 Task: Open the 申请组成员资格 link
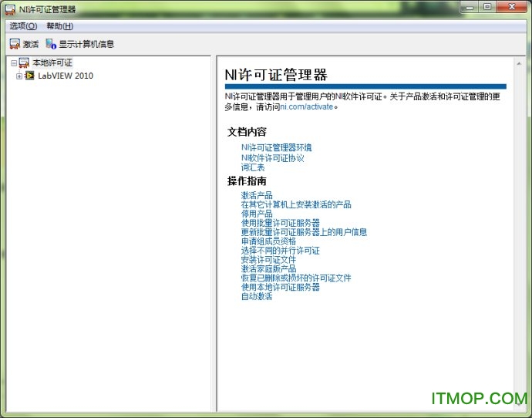tap(269, 241)
